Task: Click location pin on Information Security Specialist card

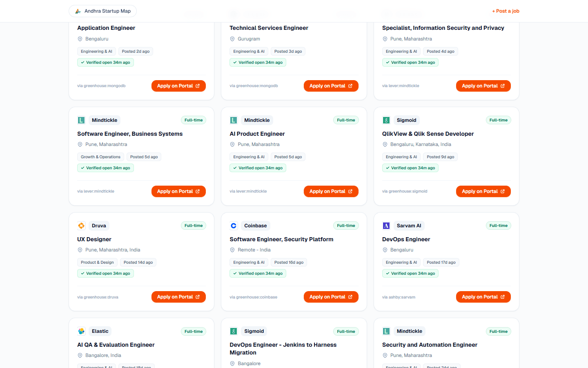Action: 385,39
